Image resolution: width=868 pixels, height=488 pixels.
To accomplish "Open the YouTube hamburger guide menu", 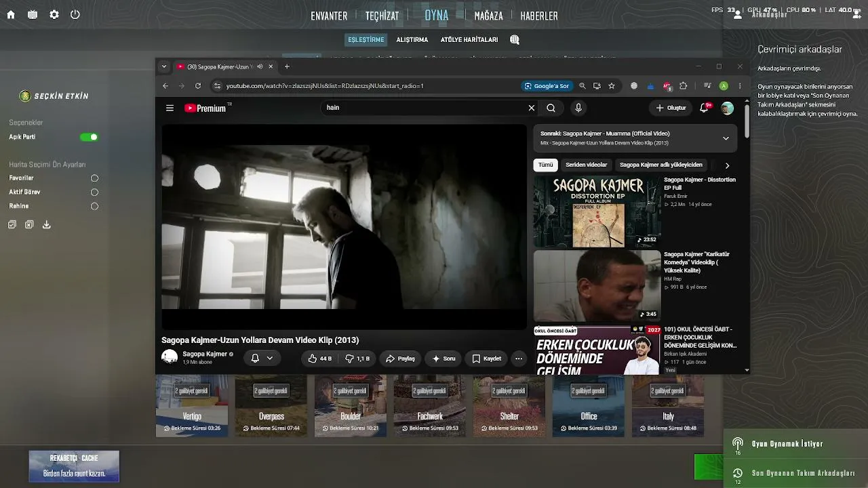I will coord(170,108).
